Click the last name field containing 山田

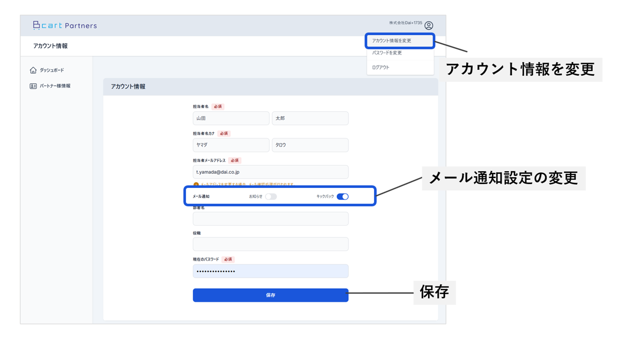[231, 118]
